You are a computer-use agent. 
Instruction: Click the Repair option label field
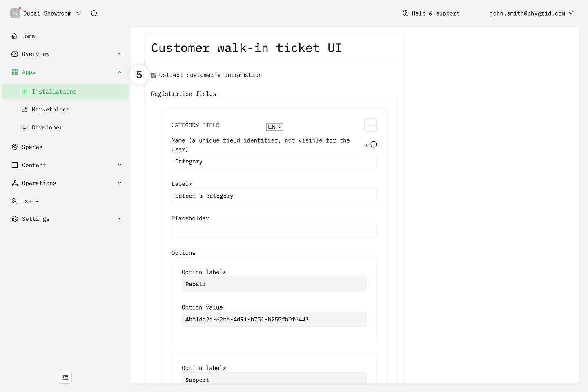274,284
